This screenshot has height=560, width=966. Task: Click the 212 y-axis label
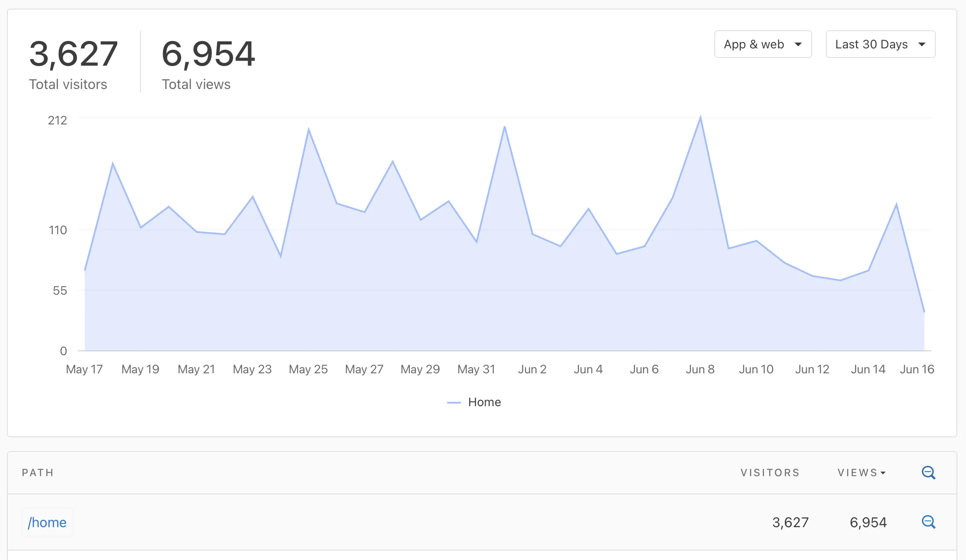click(x=58, y=120)
